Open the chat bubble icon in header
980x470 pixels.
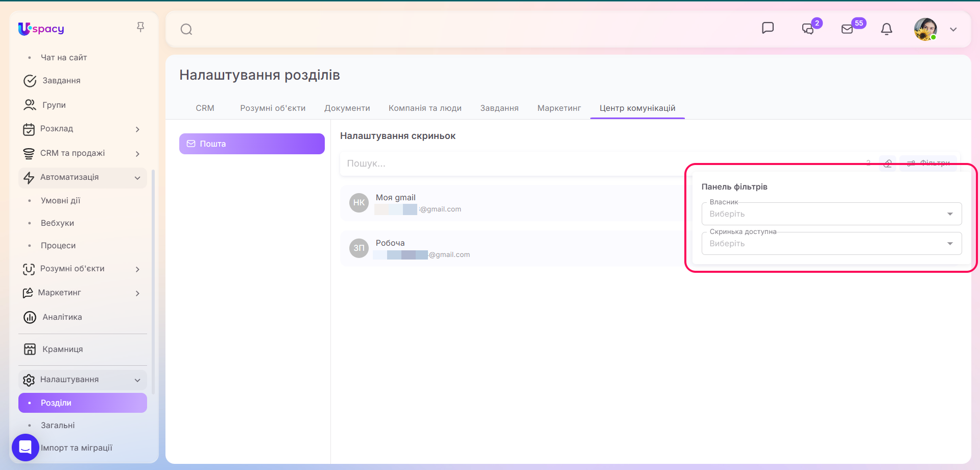coord(768,28)
